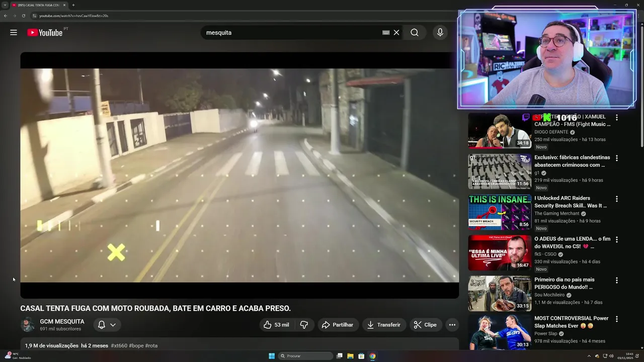Open The Gaming Merchant channel name
This screenshot has width=644, height=362.
557,214
